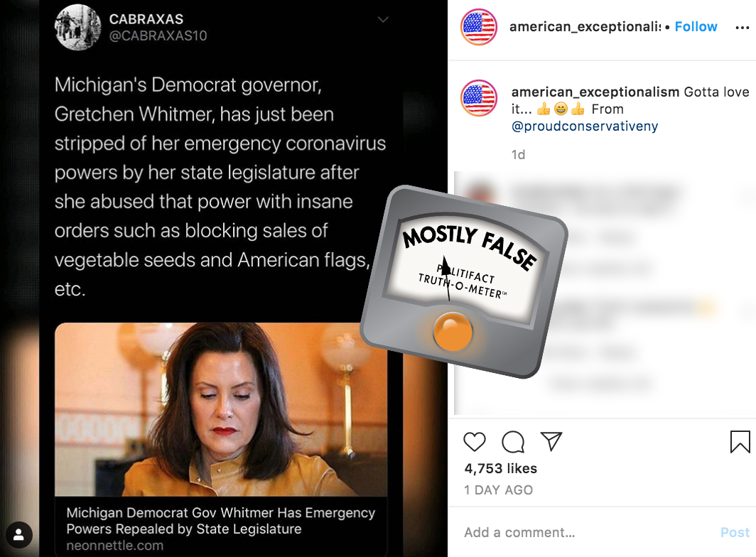
Task: Expand the tweet's chevron dropdown arrow
Action: coord(383,20)
